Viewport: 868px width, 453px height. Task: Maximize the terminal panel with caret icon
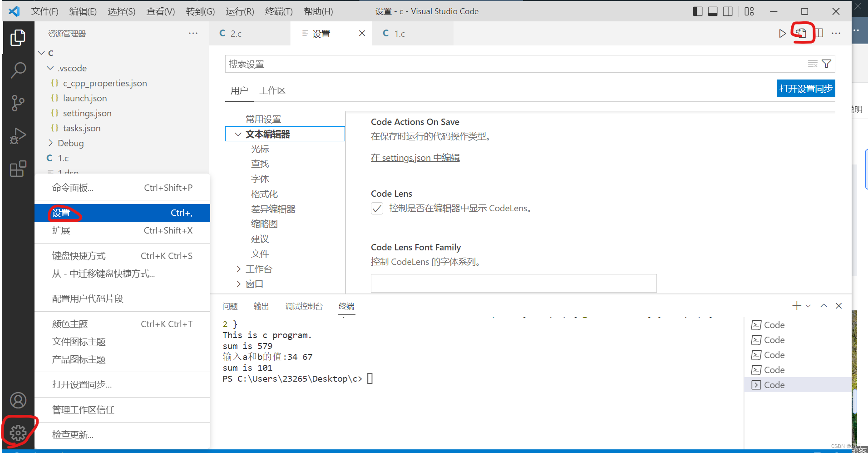tap(824, 306)
